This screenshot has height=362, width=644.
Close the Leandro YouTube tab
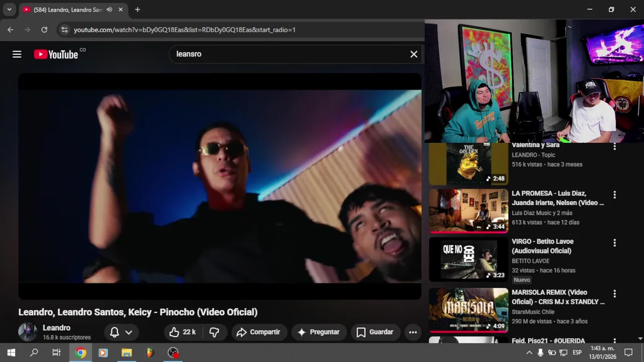click(x=121, y=10)
